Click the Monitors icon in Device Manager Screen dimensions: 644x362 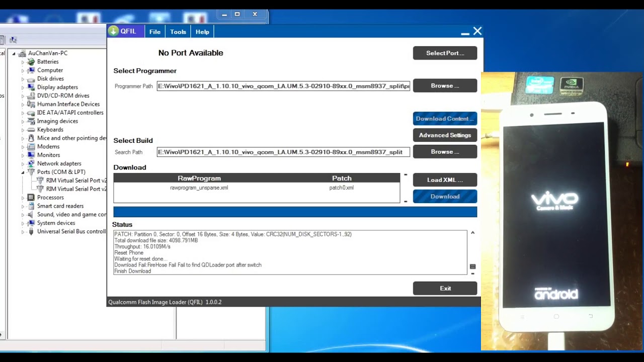31,155
